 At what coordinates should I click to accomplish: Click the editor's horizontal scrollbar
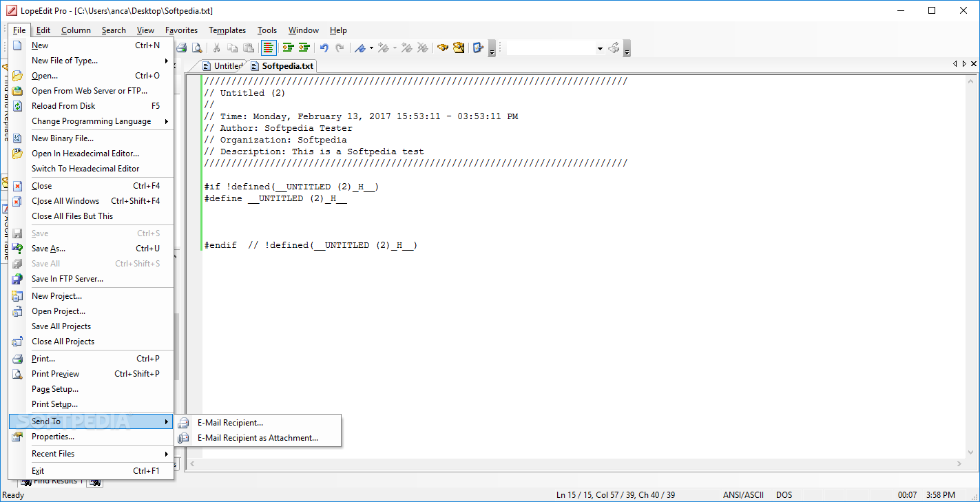[576, 464]
